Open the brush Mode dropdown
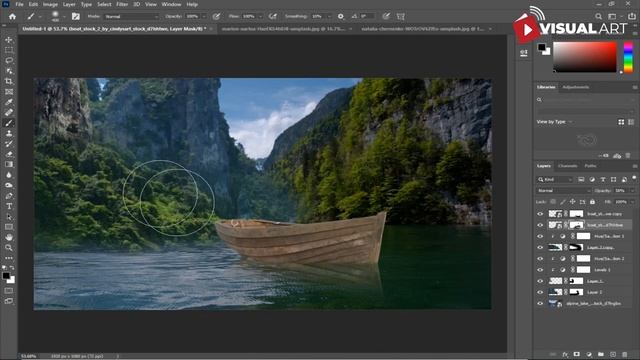Image resolution: width=640 pixels, height=360 pixels. (131, 16)
